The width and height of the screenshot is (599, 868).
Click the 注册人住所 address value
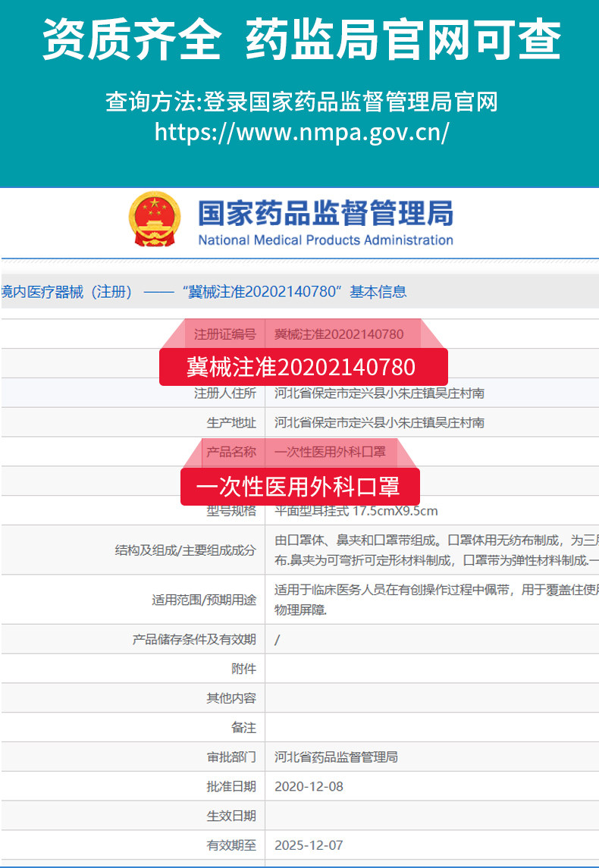[x=379, y=393]
